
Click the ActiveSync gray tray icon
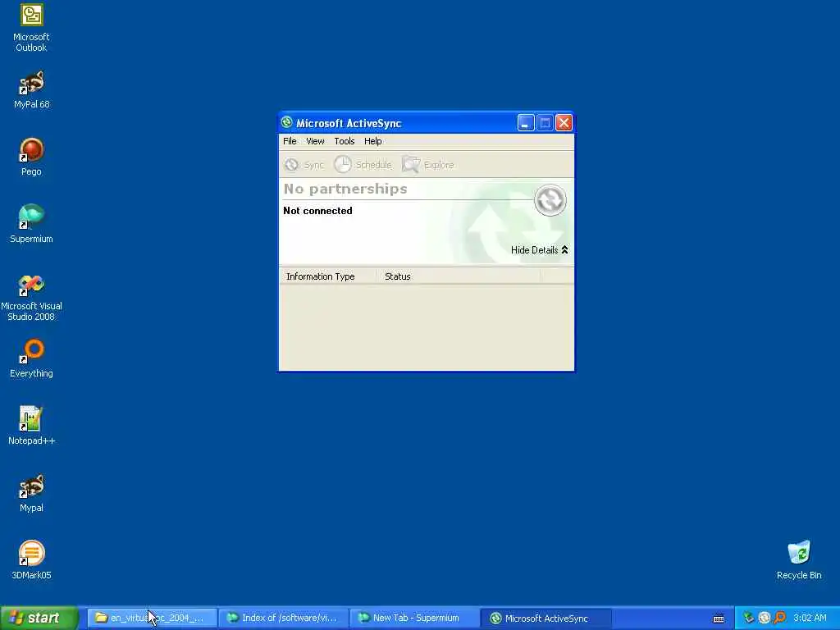click(x=765, y=619)
